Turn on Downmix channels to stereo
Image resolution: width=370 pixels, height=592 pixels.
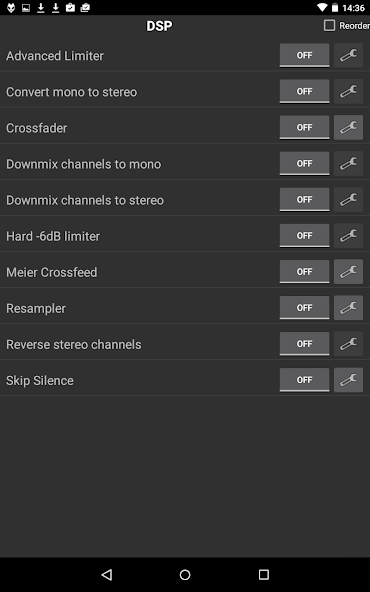304,200
